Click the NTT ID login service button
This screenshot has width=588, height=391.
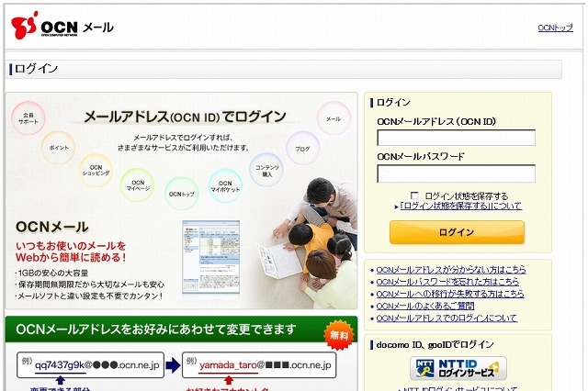coord(458,368)
